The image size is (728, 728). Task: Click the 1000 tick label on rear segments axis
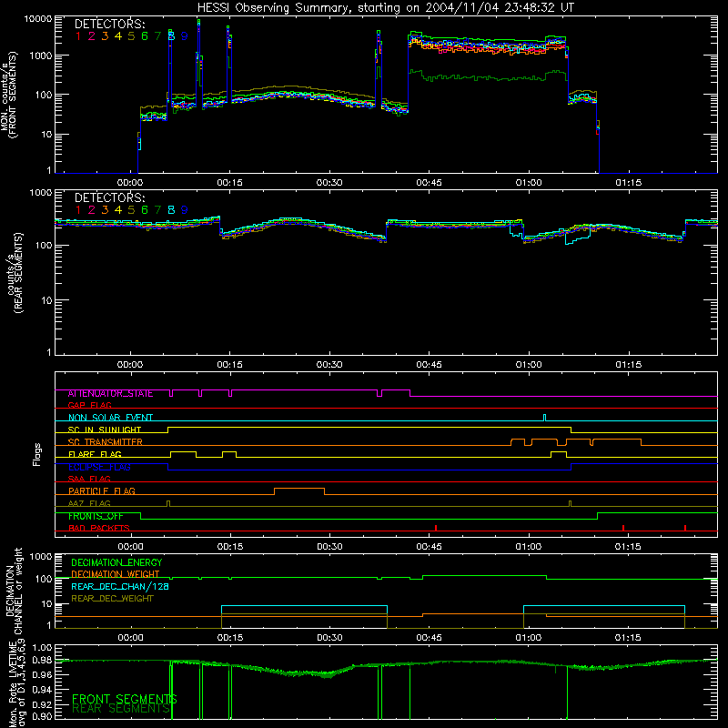[41, 193]
